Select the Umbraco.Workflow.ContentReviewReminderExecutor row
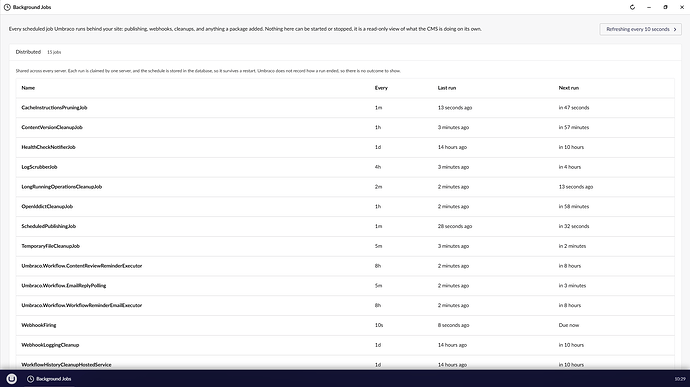The image size is (690, 387). point(345,266)
